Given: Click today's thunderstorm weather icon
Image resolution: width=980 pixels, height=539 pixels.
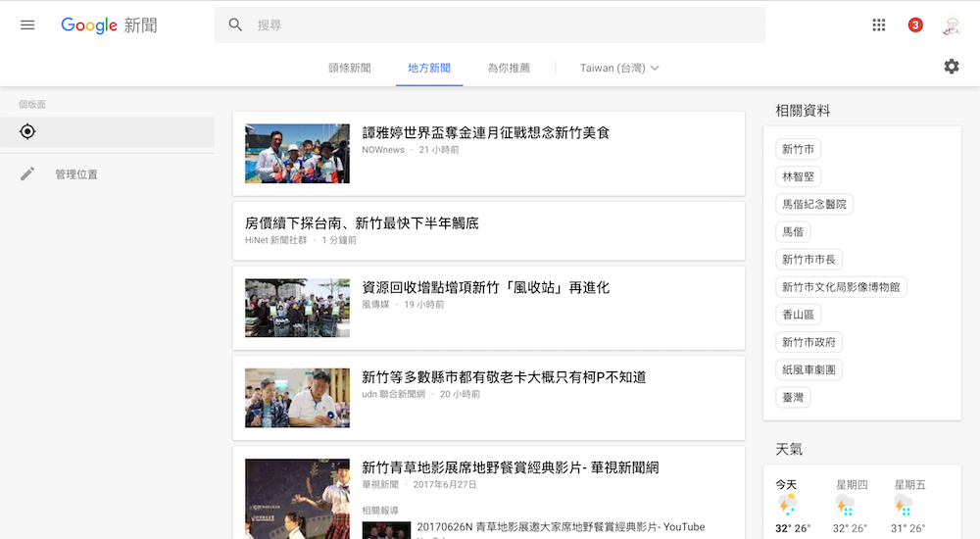Looking at the screenshot, I should [x=787, y=505].
